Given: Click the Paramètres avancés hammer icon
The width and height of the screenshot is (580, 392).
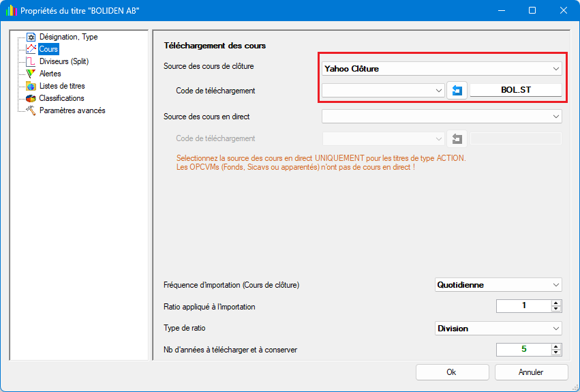Looking at the screenshot, I should tap(31, 110).
